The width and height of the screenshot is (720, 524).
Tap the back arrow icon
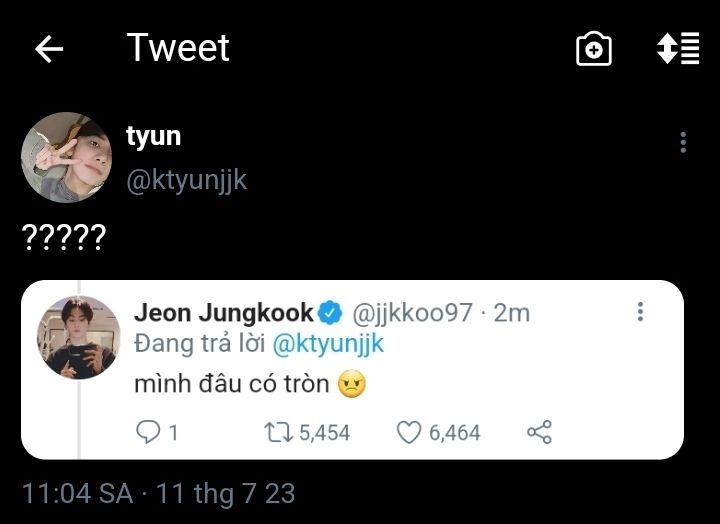click(49, 50)
